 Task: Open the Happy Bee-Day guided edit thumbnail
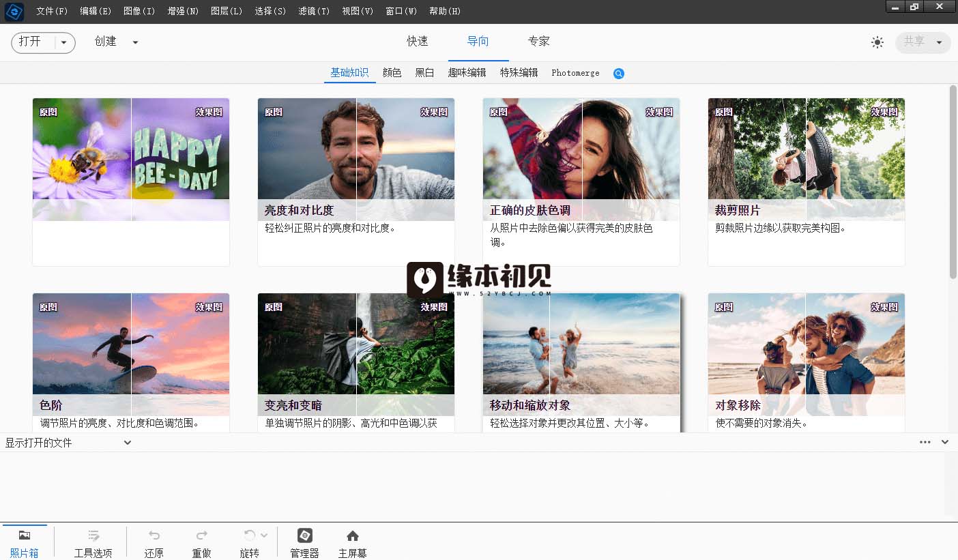pyautogui.click(x=131, y=160)
